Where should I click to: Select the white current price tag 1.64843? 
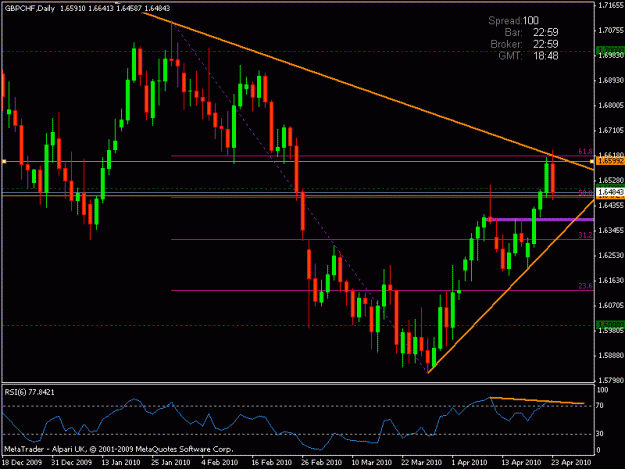point(610,192)
